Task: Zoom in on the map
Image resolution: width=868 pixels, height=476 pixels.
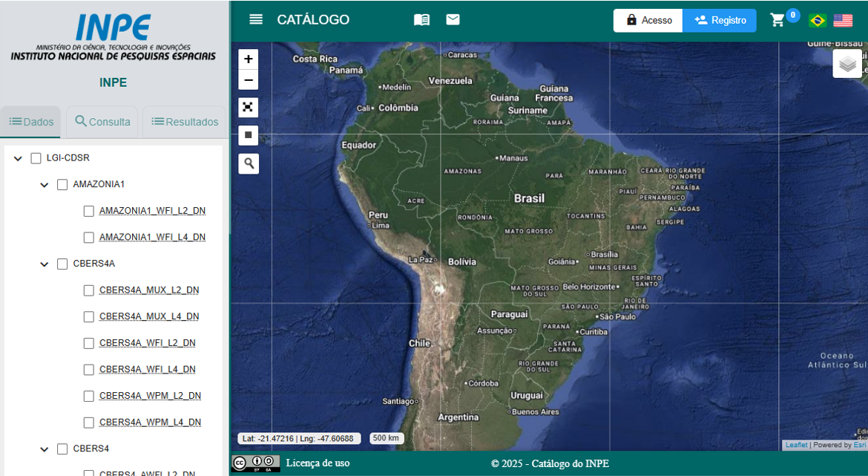Action: [249, 59]
